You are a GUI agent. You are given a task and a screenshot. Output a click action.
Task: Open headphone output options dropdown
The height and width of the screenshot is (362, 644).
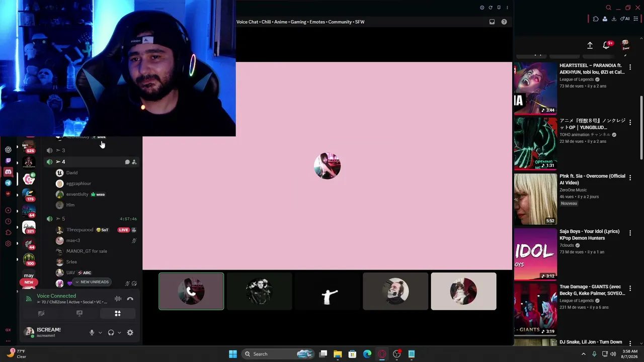[119, 332]
